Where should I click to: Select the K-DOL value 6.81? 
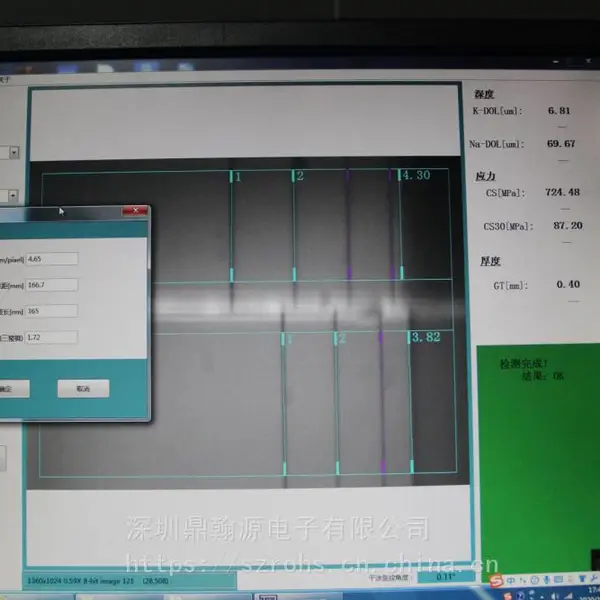[559, 111]
